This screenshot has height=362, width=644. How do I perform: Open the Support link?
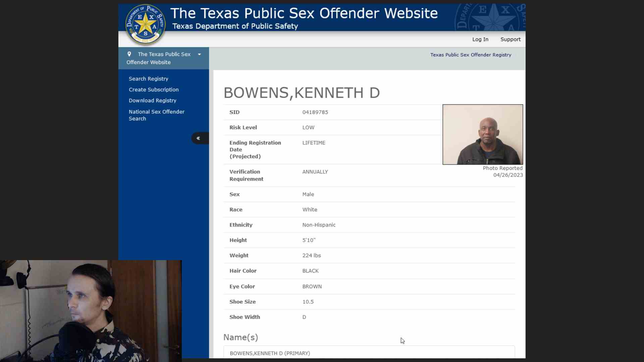pos(510,39)
